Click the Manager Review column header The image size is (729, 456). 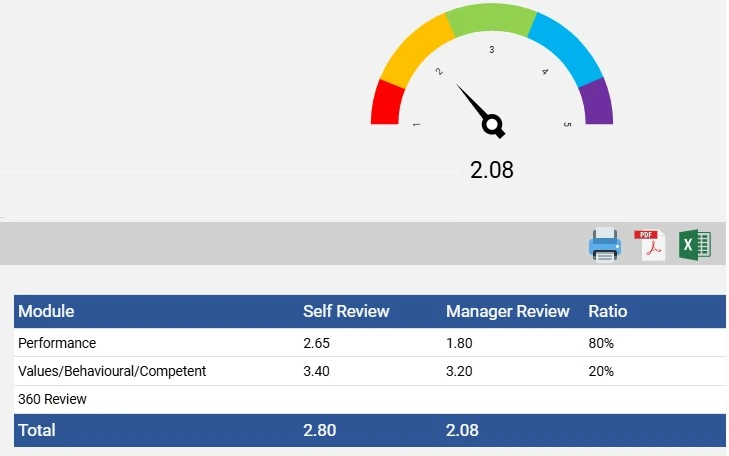tap(507, 311)
